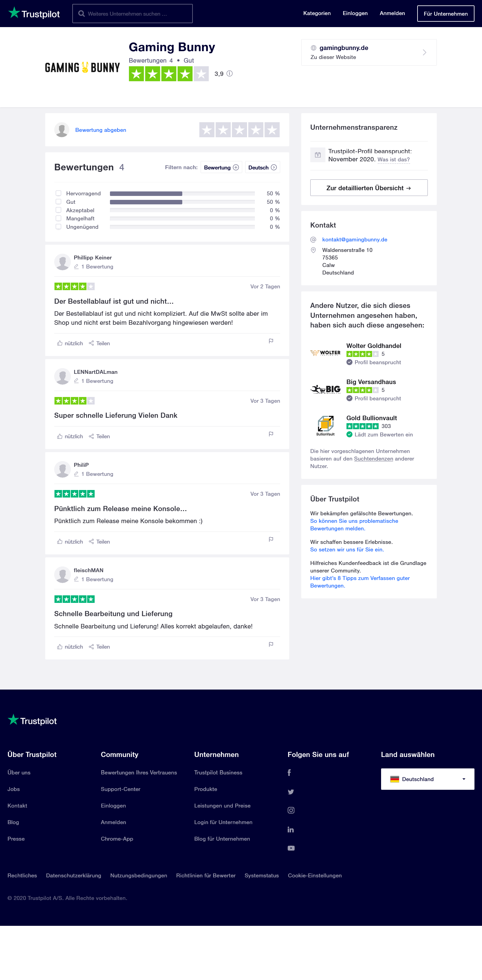Click the Für Unternehmen button
Viewport: 482px width, 980px height.
coord(446,14)
